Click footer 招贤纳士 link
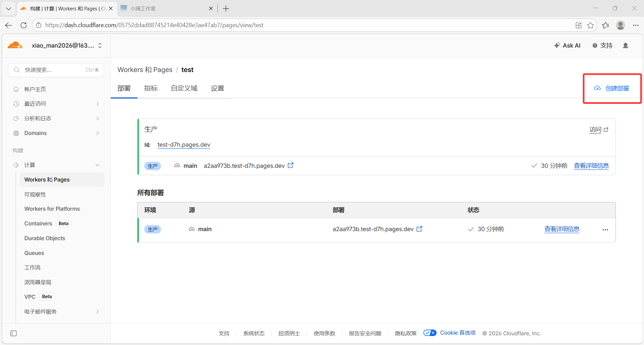Viewport: 644px width, 345px height. [289, 333]
